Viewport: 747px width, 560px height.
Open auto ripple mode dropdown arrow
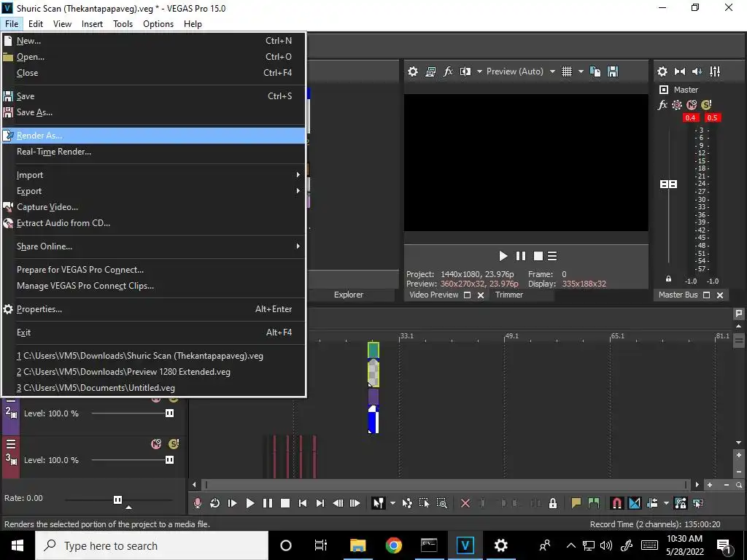click(666, 503)
